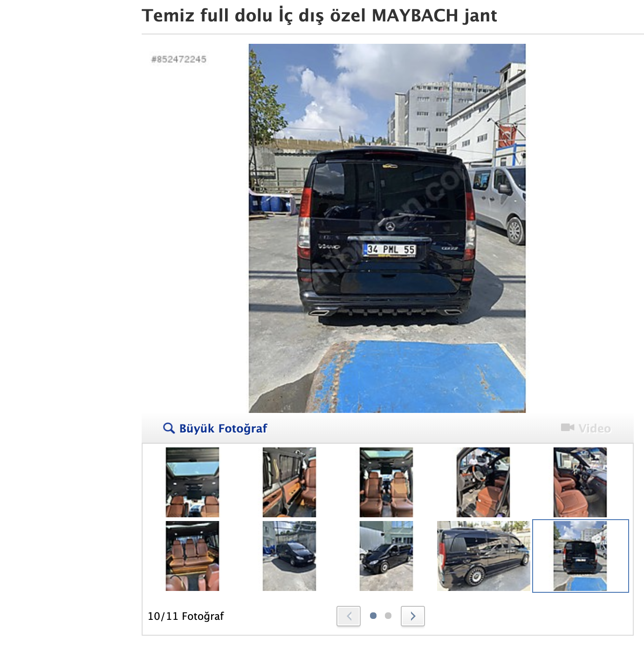The width and height of the screenshot is (644, 645).
Task: Select the highlighted rear view thumbnail
Action: click(x=580, y=556)
